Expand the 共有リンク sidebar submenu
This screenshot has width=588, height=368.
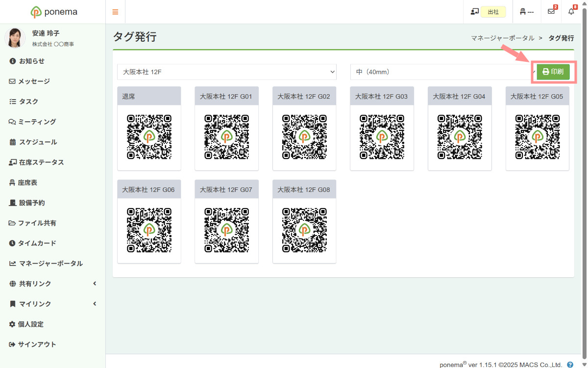[x=52, y=284]
